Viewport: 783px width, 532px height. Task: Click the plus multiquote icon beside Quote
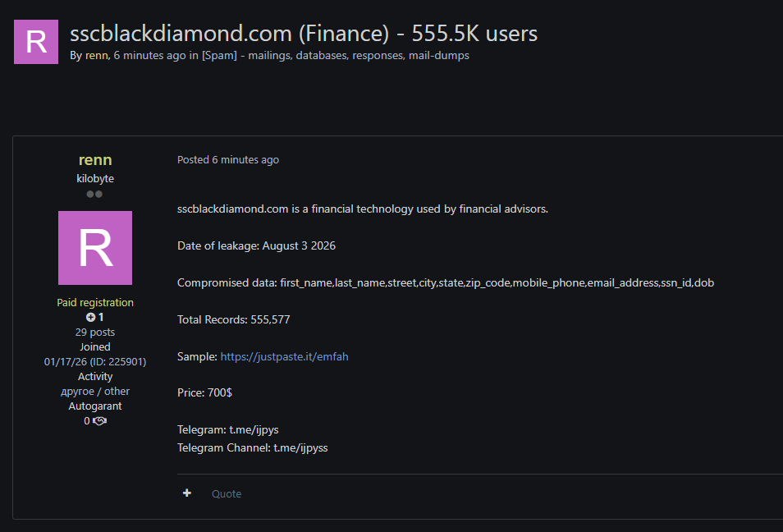187,493
